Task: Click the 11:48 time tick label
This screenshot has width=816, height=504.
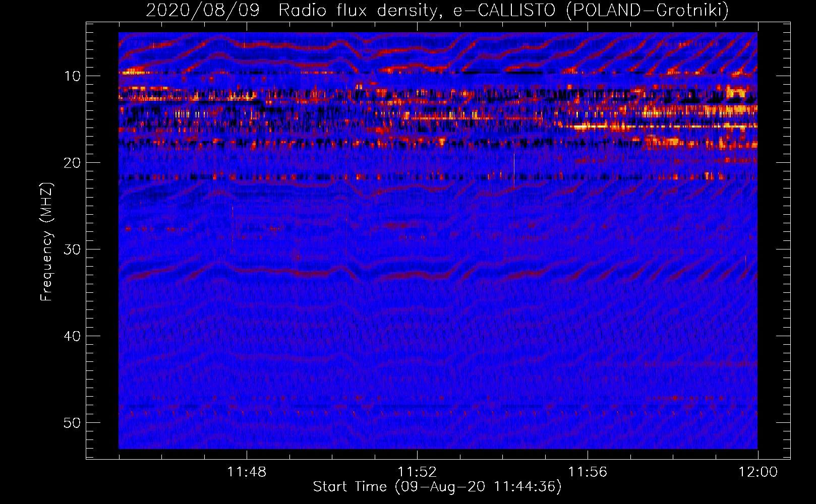Action: pyautogui.click(x=247, y=472)
